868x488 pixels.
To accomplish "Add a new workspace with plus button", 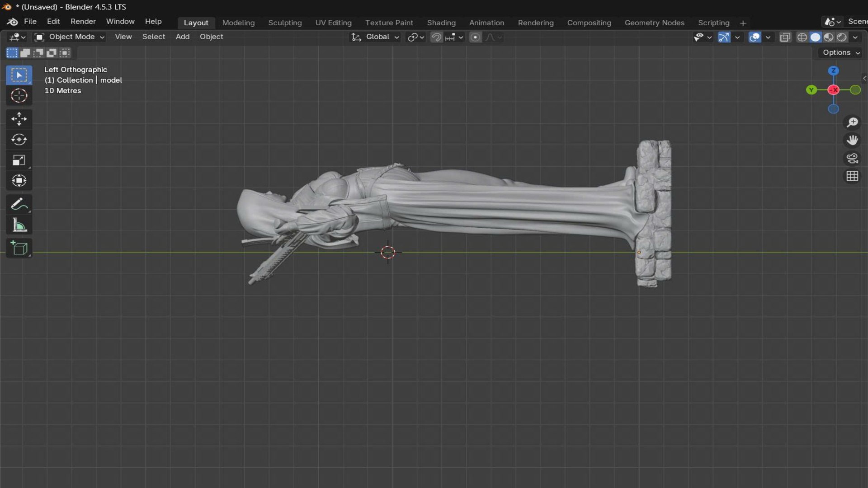I will tap(743, 23).
